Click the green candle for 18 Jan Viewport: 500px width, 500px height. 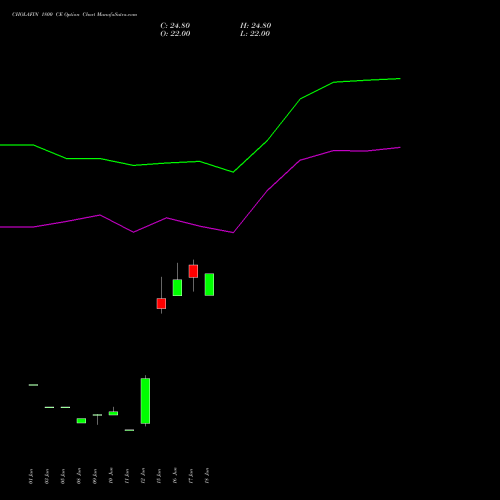tap(209, 285)
